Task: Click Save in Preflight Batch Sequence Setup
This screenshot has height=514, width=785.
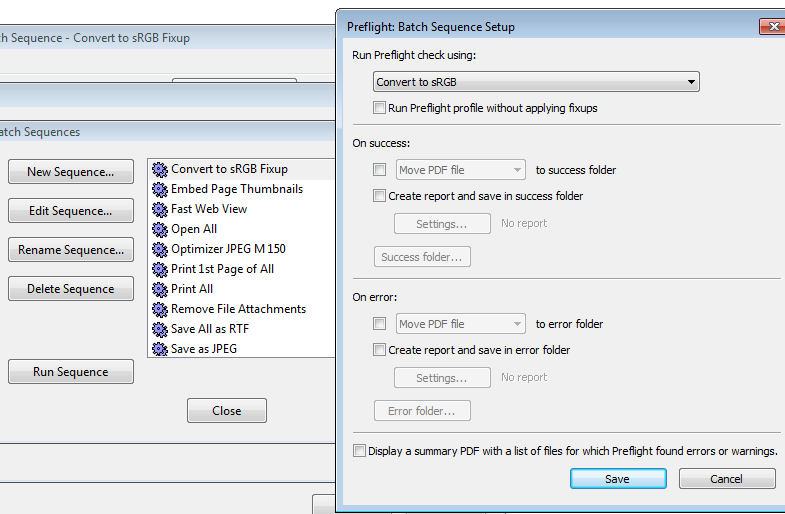Action: click(618, 479)
